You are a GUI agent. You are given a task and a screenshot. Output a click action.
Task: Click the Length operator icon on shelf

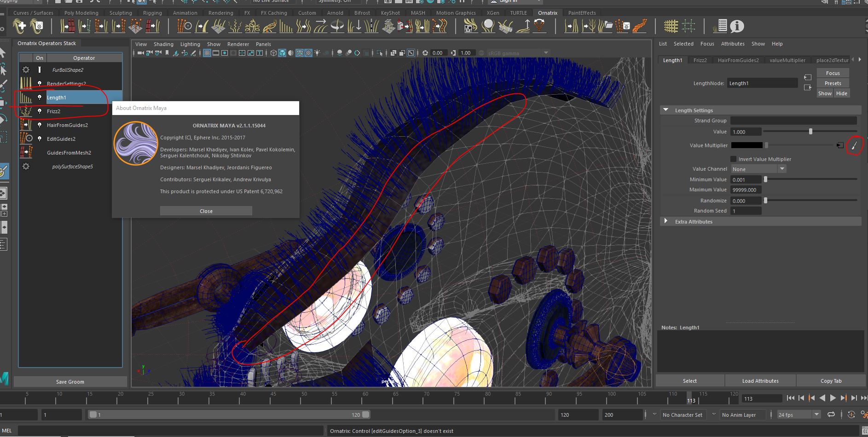(286, 27)
